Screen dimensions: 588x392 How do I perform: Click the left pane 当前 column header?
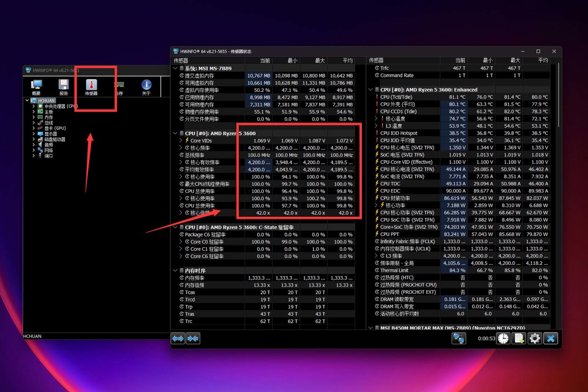[x=259, y=61]
